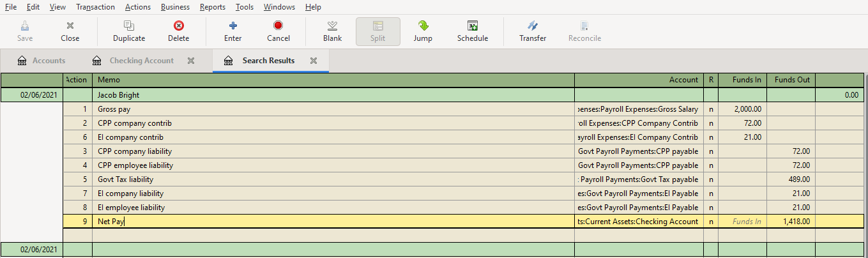Close the Search Results tab
The image size is (868, 258).
[x=314, y=61]
